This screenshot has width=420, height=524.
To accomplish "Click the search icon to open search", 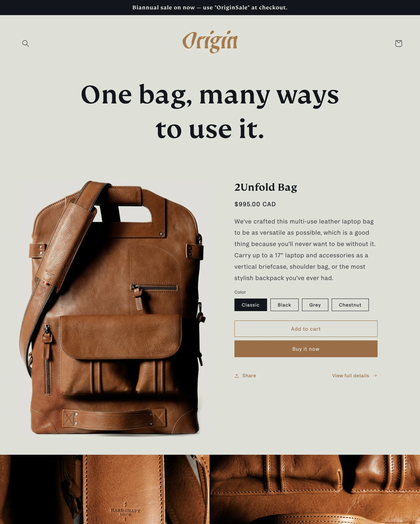I will pyautogui.click(x=25, y=43).
